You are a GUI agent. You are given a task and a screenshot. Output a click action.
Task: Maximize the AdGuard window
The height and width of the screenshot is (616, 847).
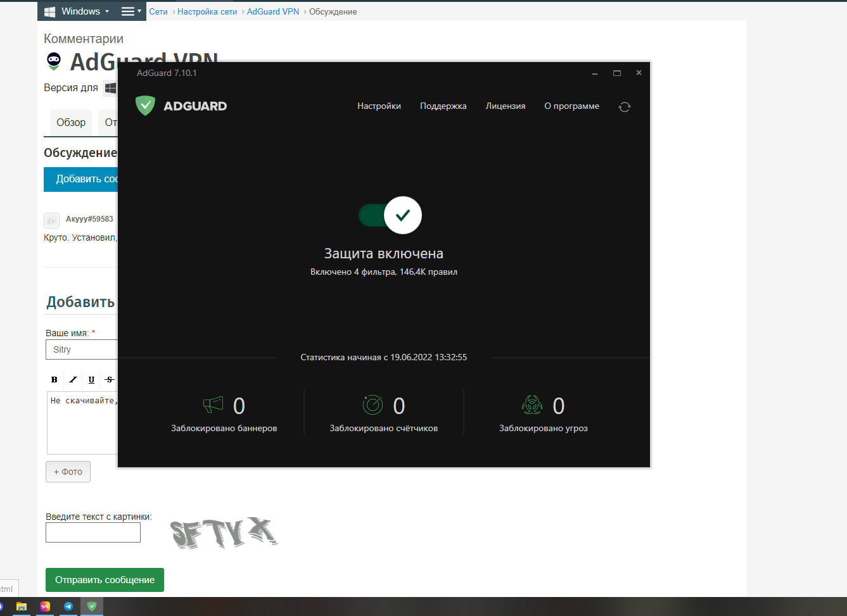click(x=617, y=73)
